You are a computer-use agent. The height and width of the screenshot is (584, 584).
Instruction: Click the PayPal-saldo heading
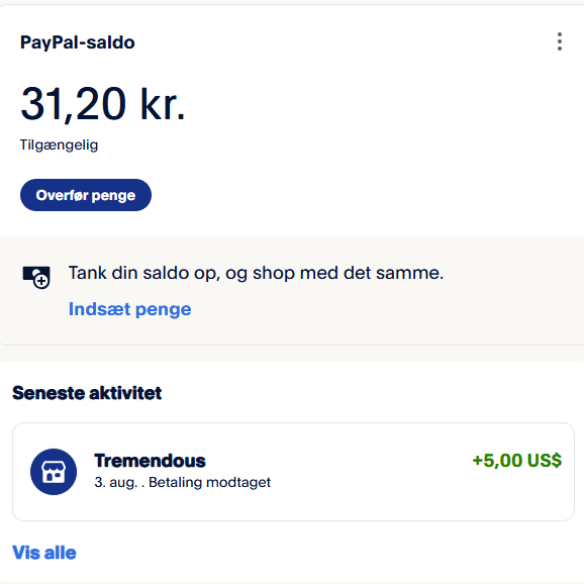77,42
